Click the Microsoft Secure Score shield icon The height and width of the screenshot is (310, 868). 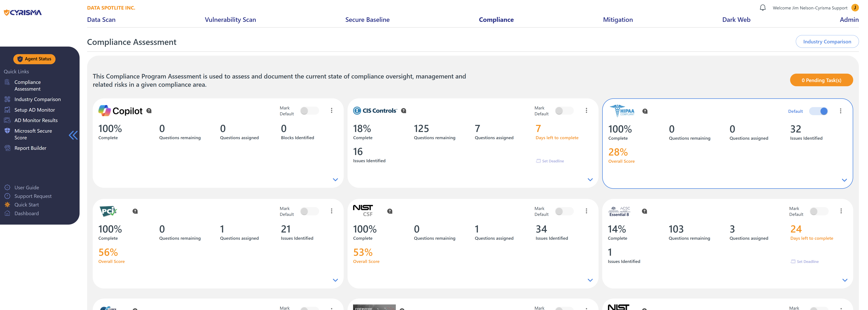pyautogui.click(x=7, y=131)
